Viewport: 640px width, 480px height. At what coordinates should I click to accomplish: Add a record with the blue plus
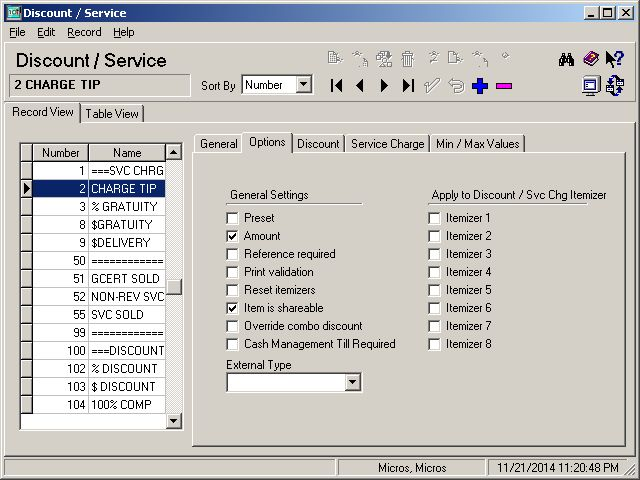point(480,86)
